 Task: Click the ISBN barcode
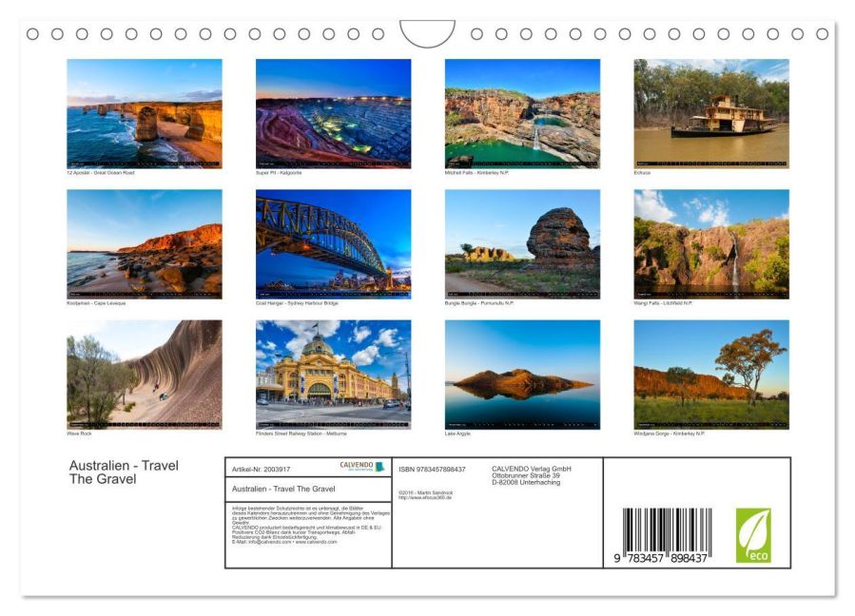click(x=665, y=536)
